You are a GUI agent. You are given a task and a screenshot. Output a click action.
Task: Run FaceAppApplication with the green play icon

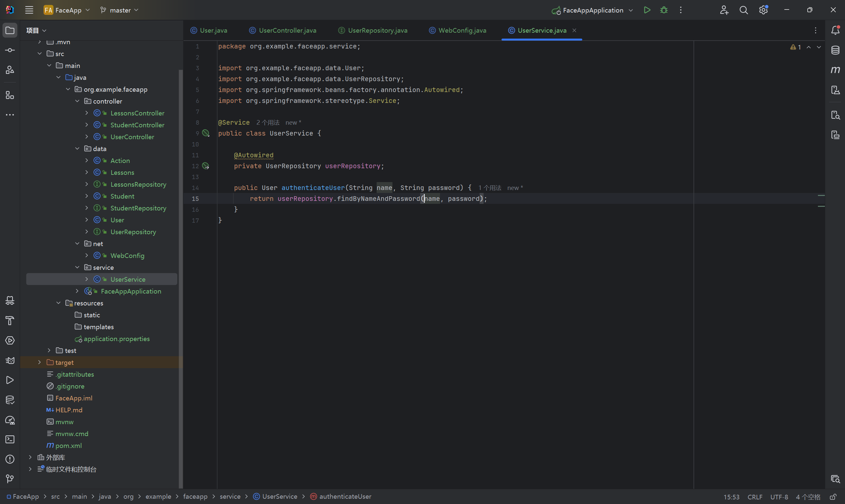647,10
